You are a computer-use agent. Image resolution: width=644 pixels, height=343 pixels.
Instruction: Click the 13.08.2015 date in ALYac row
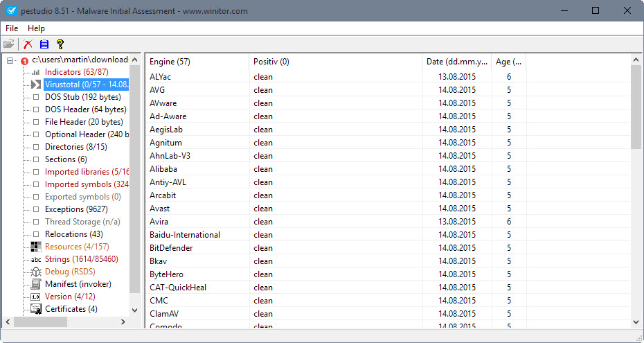pos(457,77)
